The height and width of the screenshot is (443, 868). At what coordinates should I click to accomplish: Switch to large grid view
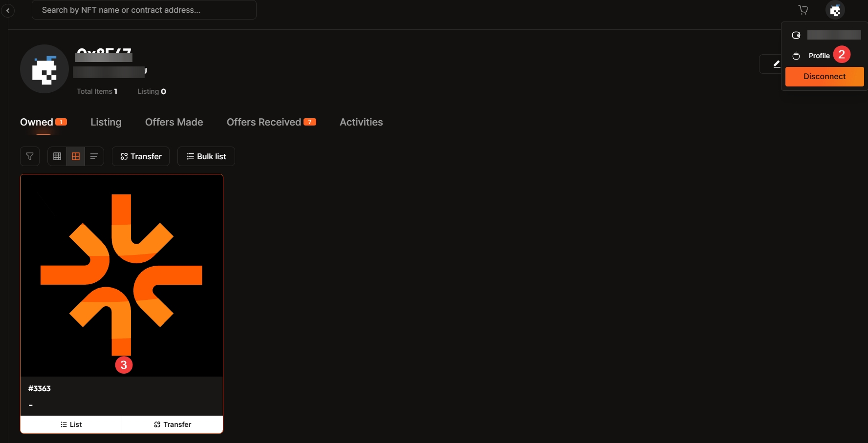click(x=76, y=156)
